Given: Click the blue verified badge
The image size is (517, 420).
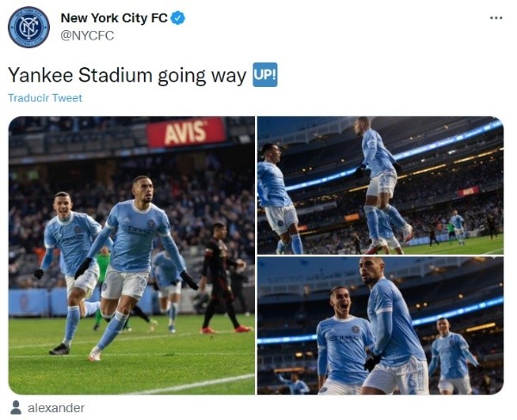Looking at the screenshot, I should (178, 18).
